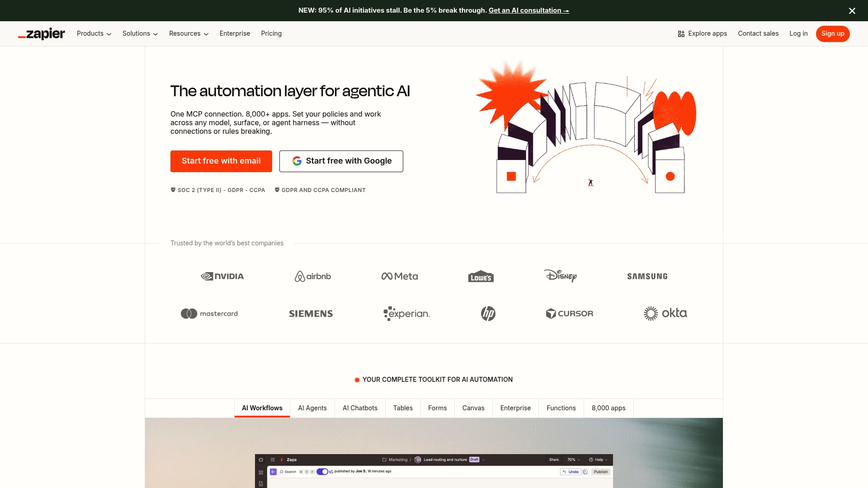
Task: Select the Samsung logo
Action: tap(647, 276)
